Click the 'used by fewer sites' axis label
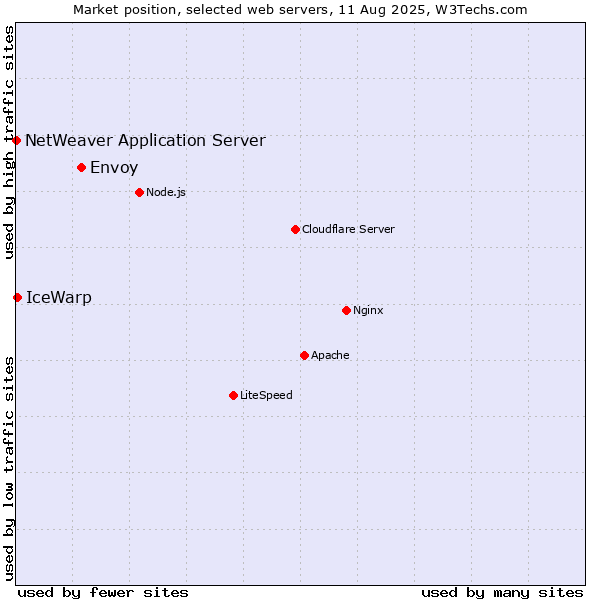The image size is (600, 600). 103,593
